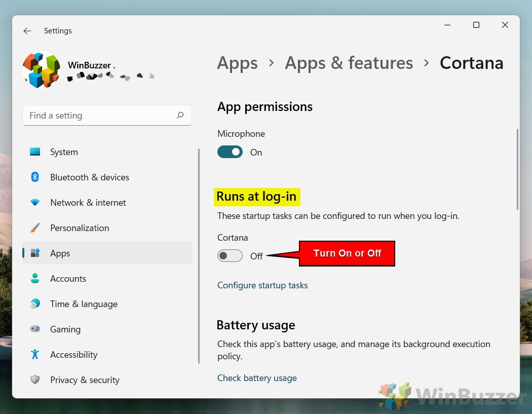Click the Network Wi-Fi icon
The width and height of the screenshot is (532, 414).
coord(35,203)
